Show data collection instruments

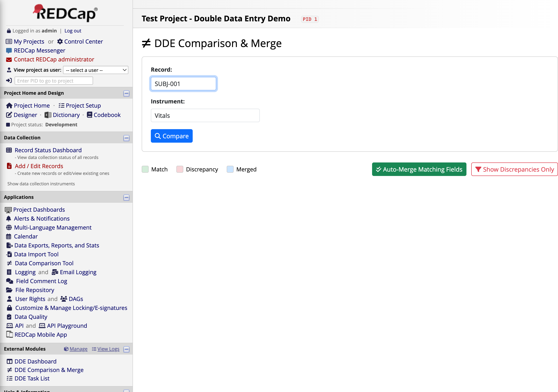tap(41, 184)
